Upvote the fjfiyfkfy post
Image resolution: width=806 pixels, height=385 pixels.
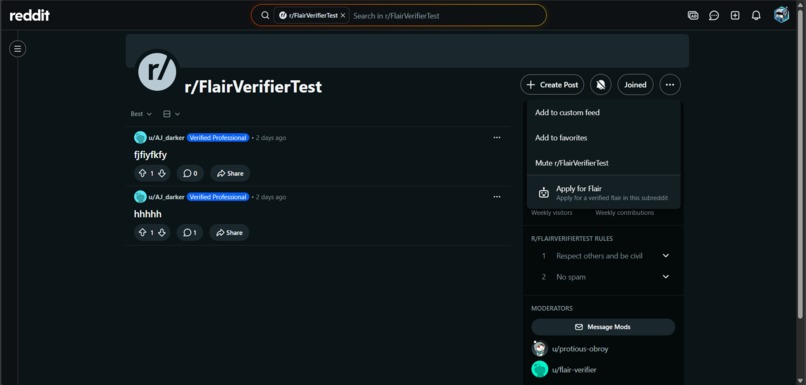pyautogui.click(x=142, y=173)
